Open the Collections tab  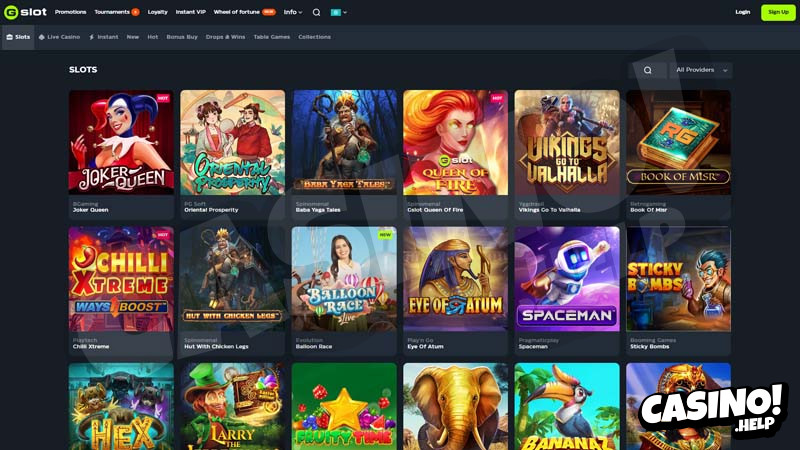tap(314, 37)
